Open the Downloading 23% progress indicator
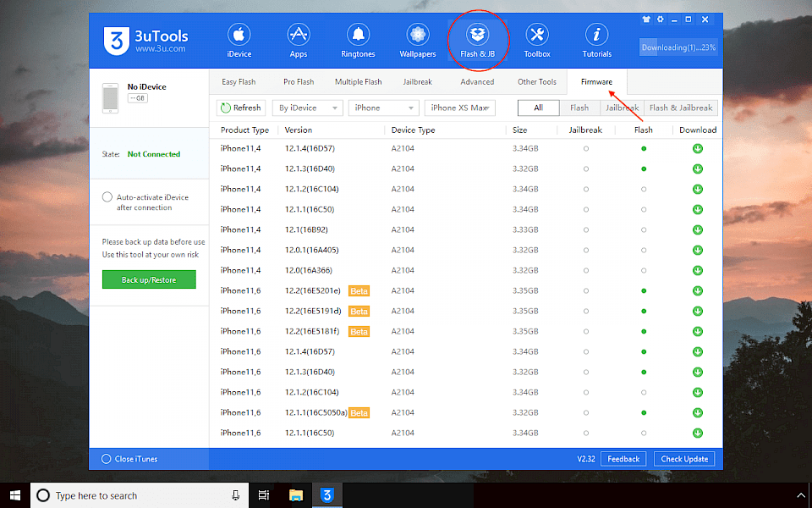Image resolution: width=812 pixels, height=508 pixels. tap(678, 47)
